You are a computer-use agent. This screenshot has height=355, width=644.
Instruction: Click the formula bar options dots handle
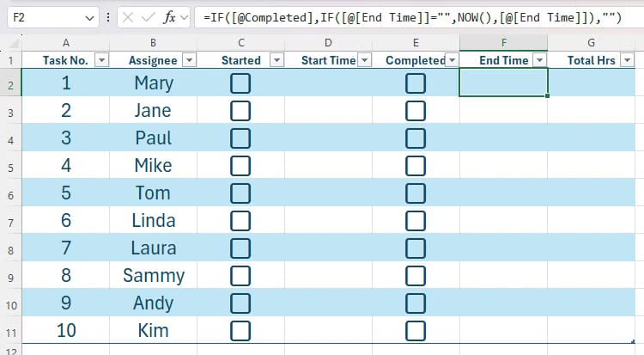point(108,18)
